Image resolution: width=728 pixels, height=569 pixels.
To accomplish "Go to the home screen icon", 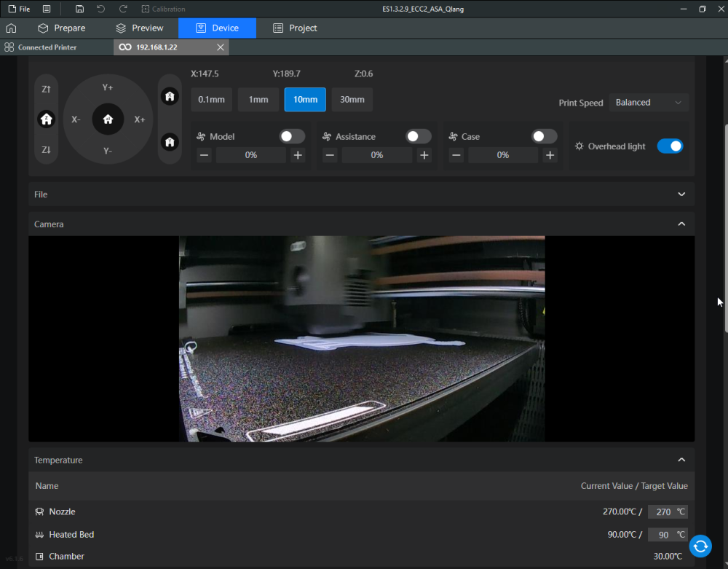I will point(11,28).
